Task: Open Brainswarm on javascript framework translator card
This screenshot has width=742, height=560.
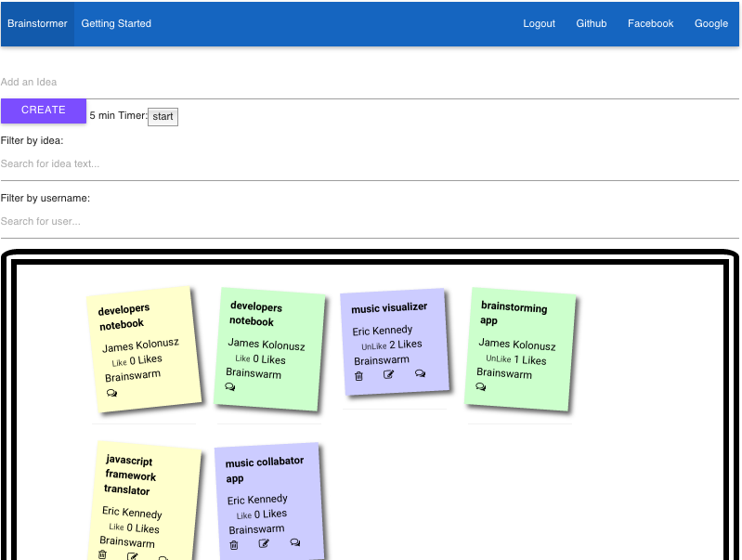Action: [x=127, y=541]
